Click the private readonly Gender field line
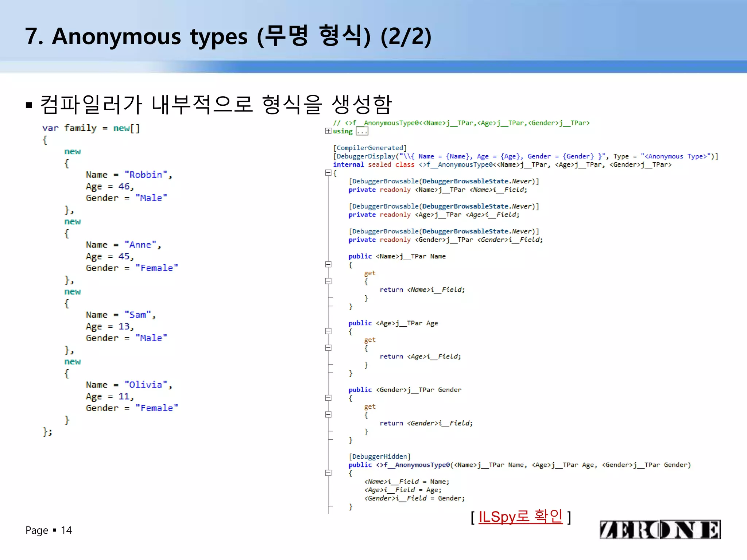 click(446, 240)
